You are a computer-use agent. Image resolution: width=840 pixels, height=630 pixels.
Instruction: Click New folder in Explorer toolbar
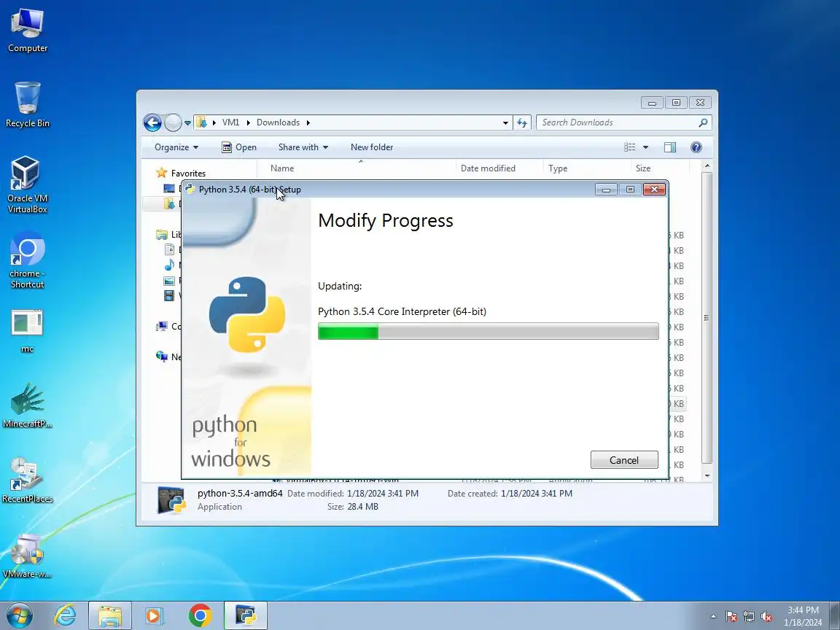pos(372,147)
